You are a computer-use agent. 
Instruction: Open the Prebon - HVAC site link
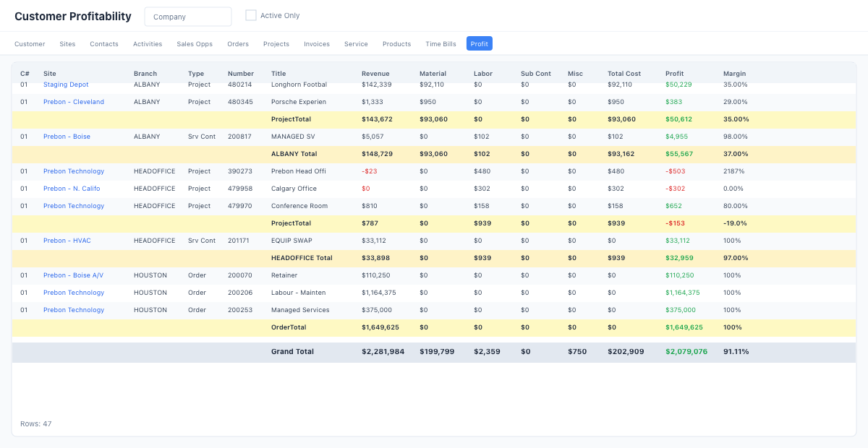(x=67, y=241)
